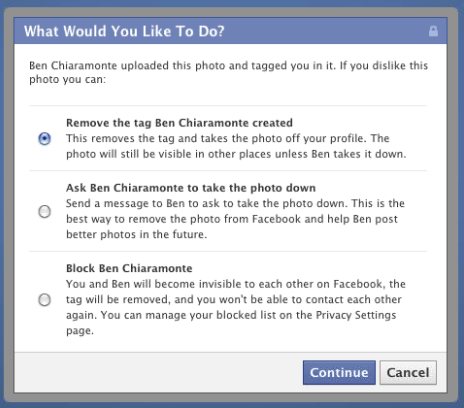The height and width of the screenshot is (408, 464).
Task: Click blank title bar area beside the lock
Action: (x=327, y=31)
